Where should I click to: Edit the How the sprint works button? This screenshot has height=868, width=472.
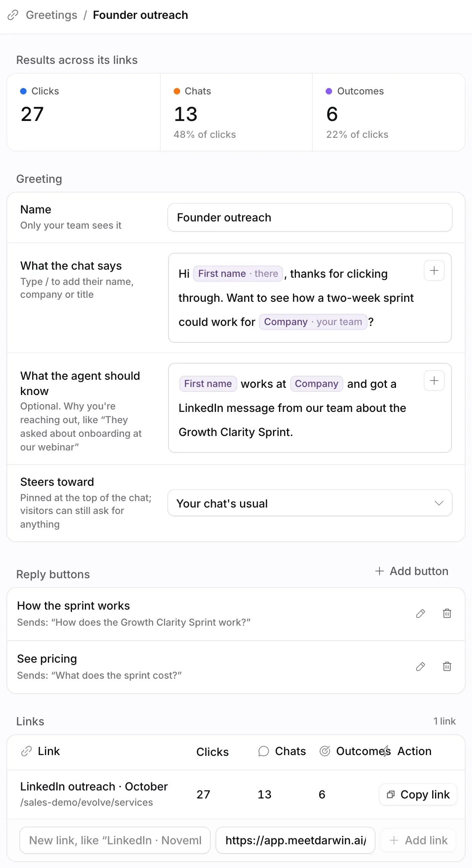pyautogui.click(x=421, y=614)
